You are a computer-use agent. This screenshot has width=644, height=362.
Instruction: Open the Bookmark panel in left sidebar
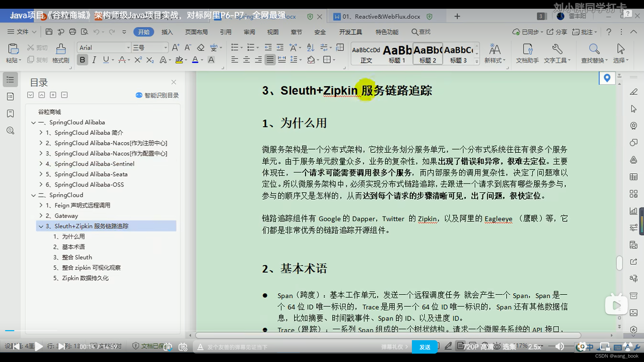tap(10, 114)
